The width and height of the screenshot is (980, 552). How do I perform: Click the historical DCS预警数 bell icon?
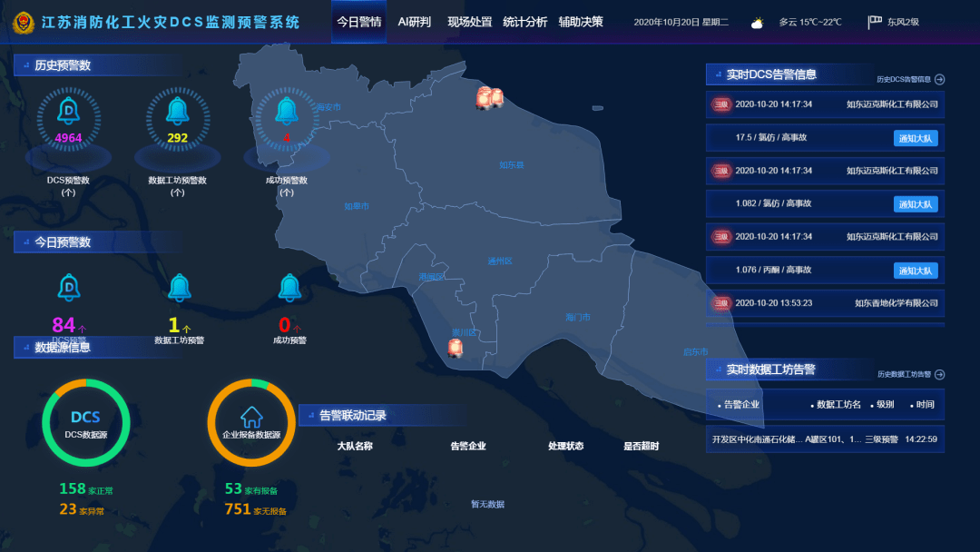click(68, 111)
